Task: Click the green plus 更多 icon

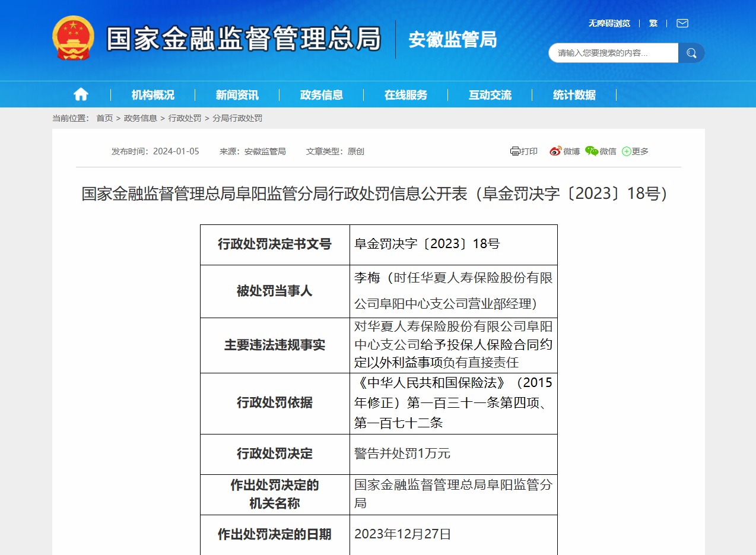Action: point(627,151)
